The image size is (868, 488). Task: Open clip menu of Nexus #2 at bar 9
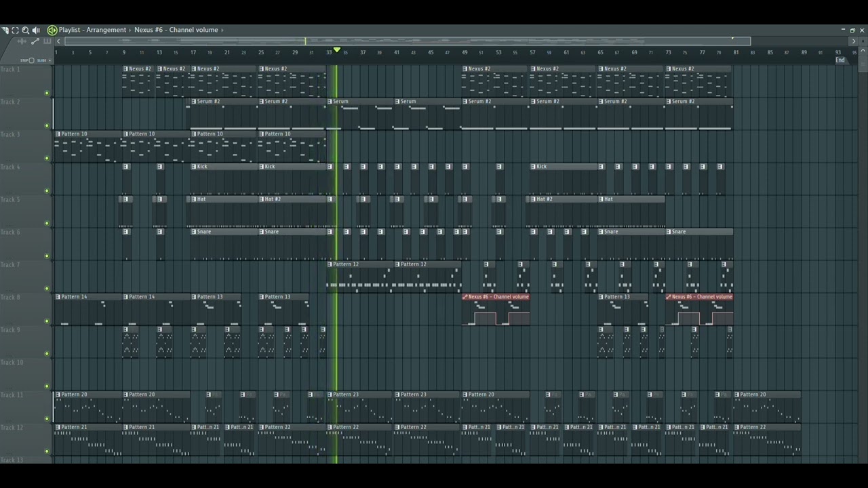coord(125,68)
